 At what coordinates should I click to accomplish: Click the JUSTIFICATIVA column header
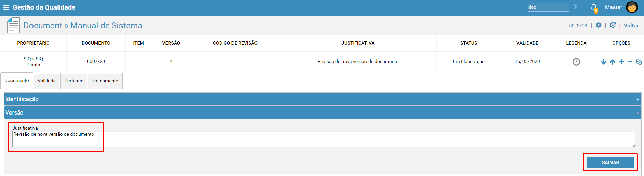coord(358,43)
